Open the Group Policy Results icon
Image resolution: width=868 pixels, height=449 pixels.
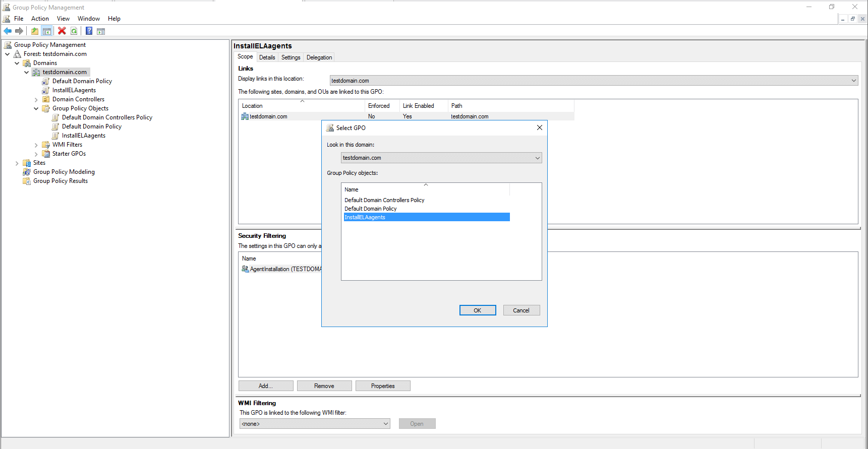[27, 181]
